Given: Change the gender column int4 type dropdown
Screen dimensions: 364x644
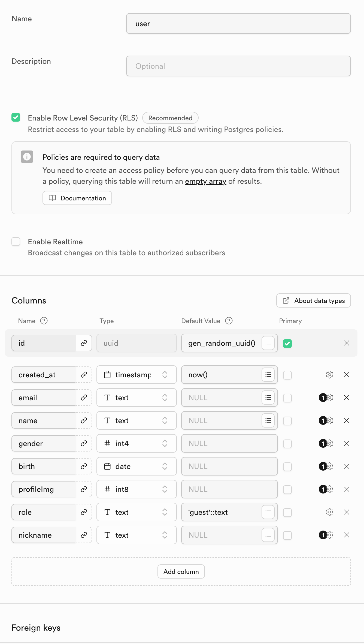Looking at the screenshot, I should click(x=136, y=443).
